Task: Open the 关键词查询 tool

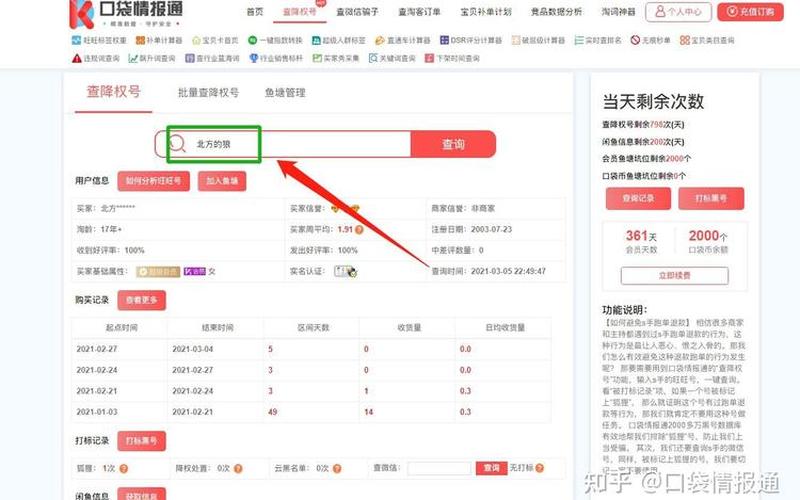Action: coord(392,59)
